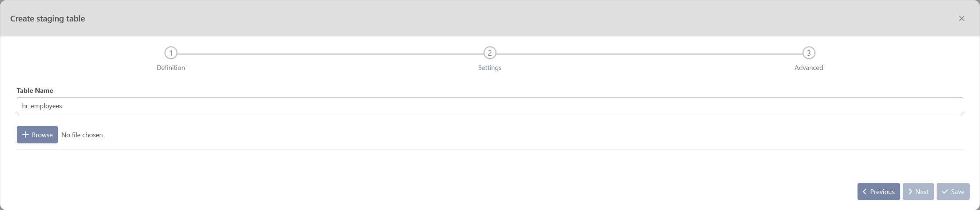Go back with the Previous button
Screen dimensions: 980x210
(878, 191)
